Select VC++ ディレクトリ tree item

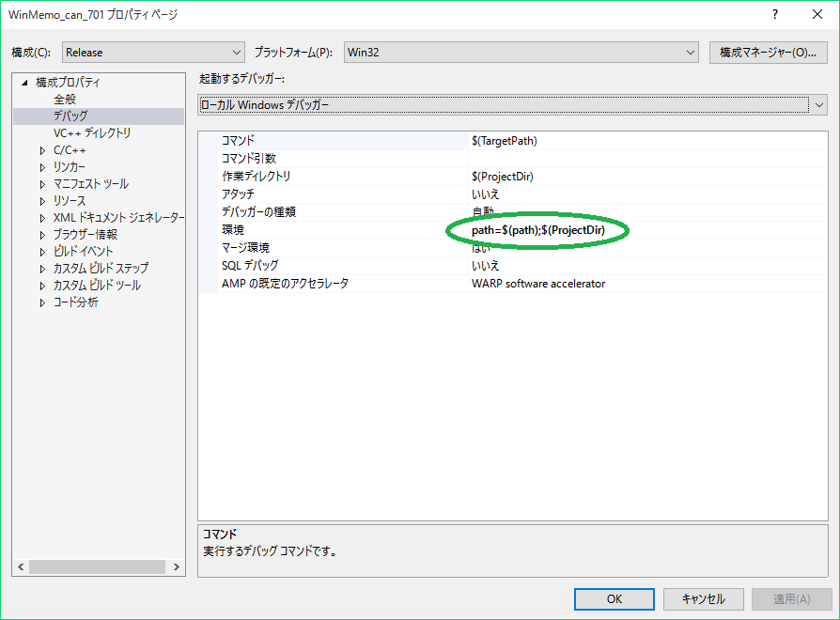(92, 133)
